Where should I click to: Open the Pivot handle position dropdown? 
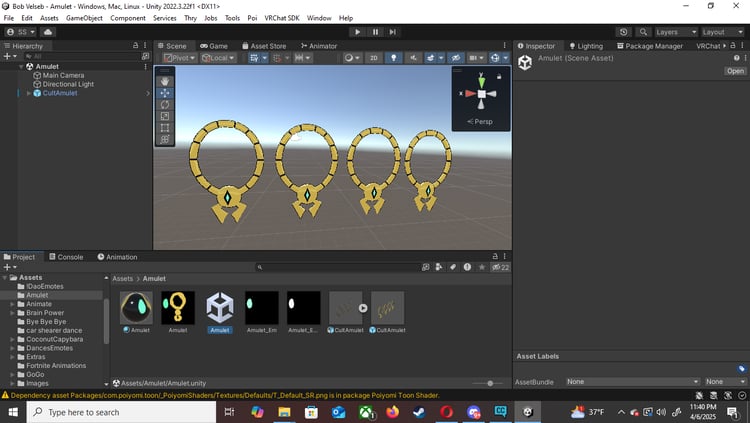179,58
